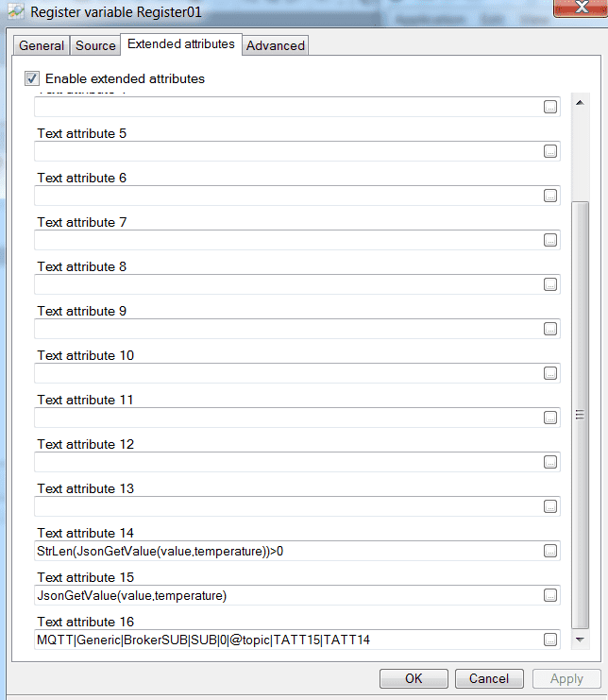Viewport: 608px width, 700px height.
Task: Toggle the Enable extended attributes checkbox
Action: click(32, 78)
